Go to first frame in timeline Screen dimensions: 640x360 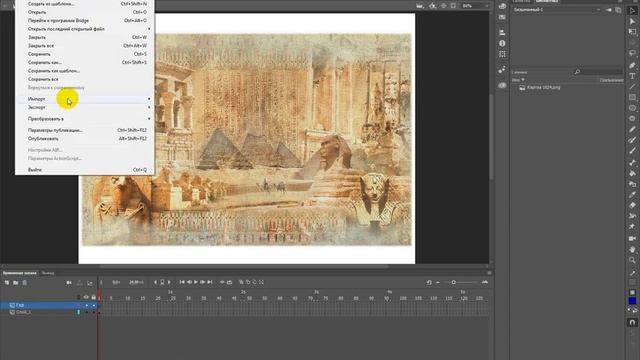182,282
